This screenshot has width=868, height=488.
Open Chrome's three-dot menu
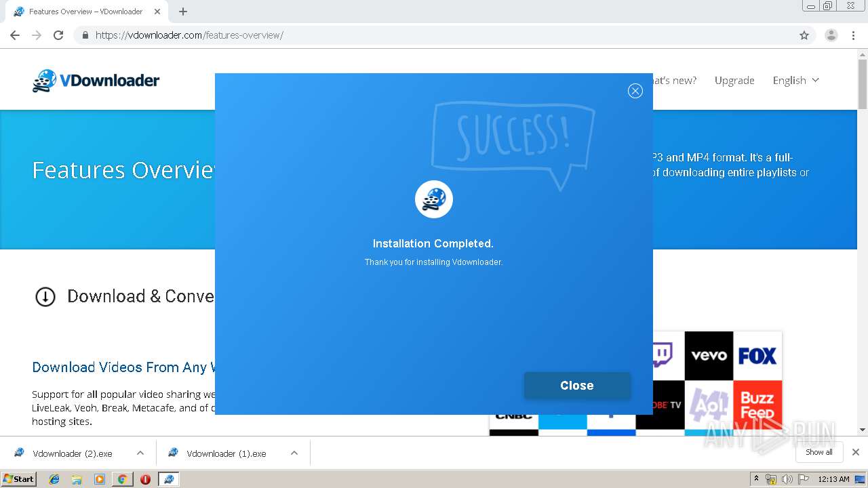click(854, 35)
